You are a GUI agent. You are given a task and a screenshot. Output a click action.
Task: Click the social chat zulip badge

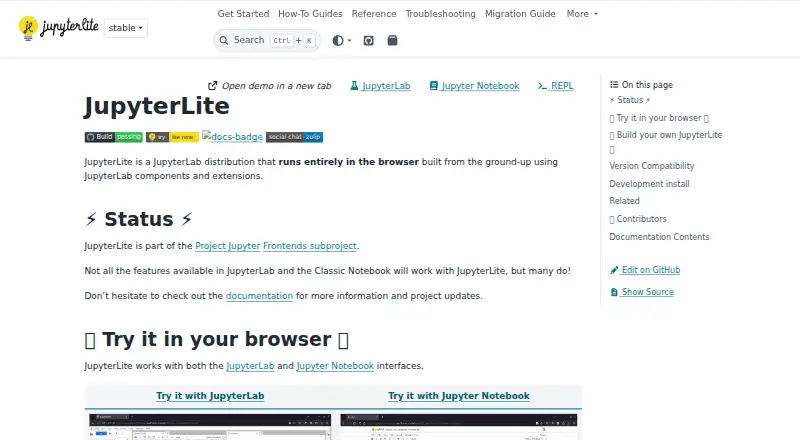coord(294,137)
